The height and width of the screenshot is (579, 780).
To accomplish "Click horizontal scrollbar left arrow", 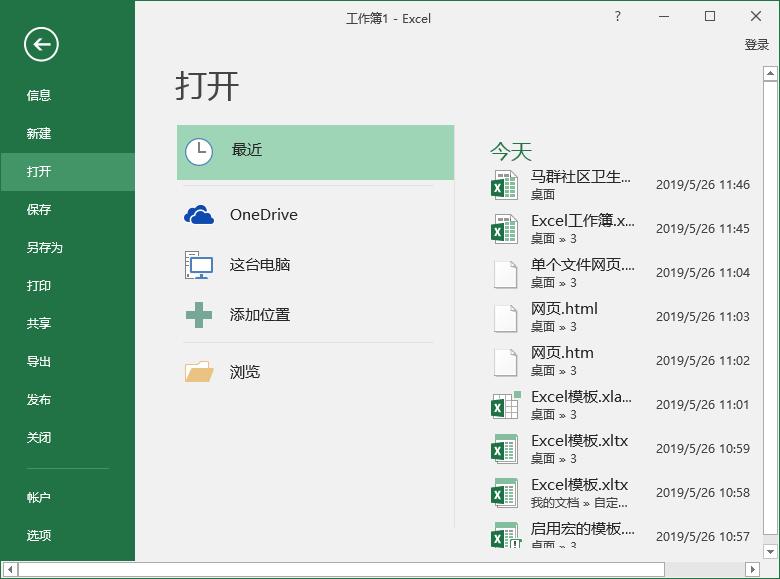I will (x=10, y=569).
